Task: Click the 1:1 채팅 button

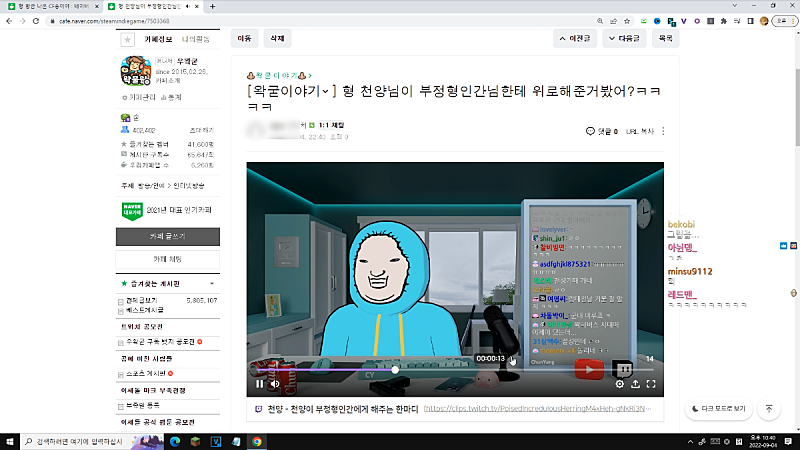Action: pyautogui.click(x=332, y=125)
